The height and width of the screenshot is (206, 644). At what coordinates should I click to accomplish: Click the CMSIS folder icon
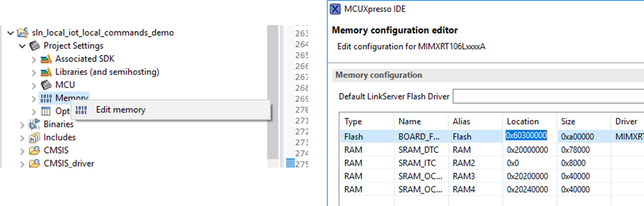34,151
